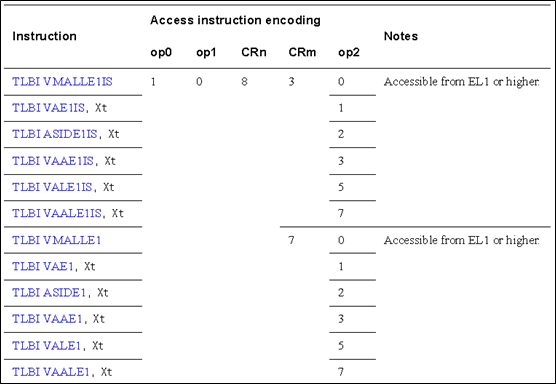The height and width of the screenshot is (384, 556).
Task: Click the op2 column header
Action: 349,52
